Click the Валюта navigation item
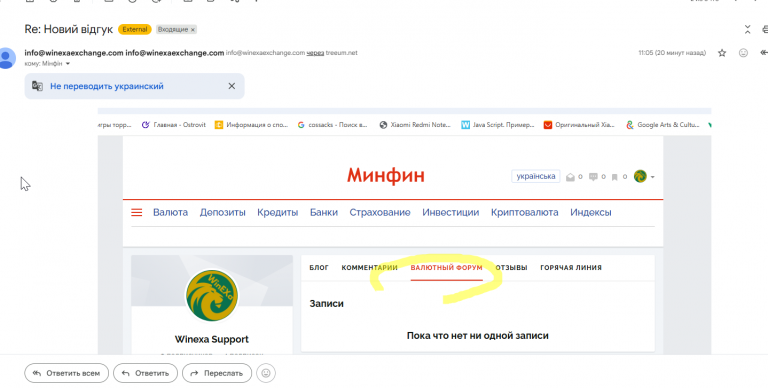This screenshot has height=388, width=768. point(170,213)
